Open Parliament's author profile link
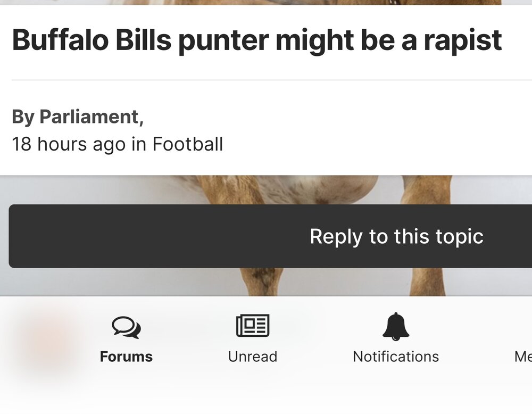The image size is (532, 414). (x=89, y=117)
